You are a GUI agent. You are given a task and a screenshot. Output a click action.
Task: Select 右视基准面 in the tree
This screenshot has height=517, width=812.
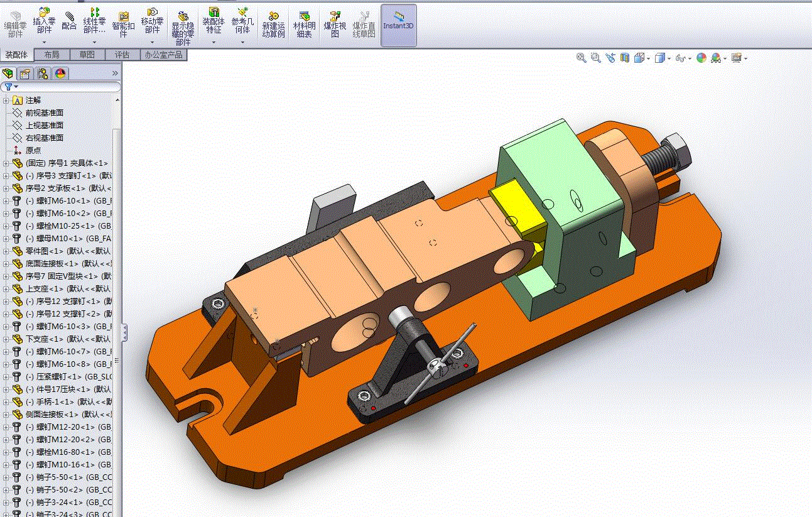coord(44,138)
